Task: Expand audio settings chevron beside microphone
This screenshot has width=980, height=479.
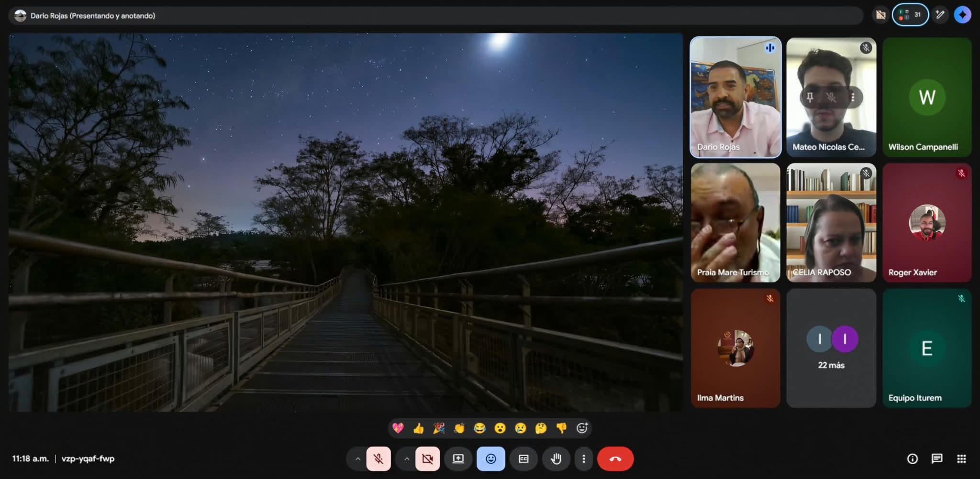Action: (x=357, y=459)
